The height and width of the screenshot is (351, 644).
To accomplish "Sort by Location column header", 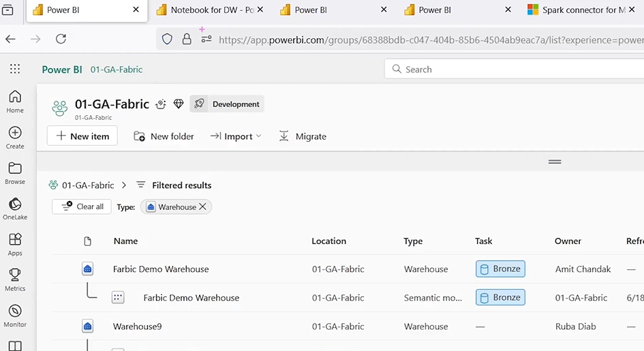I will click(328, 241).
